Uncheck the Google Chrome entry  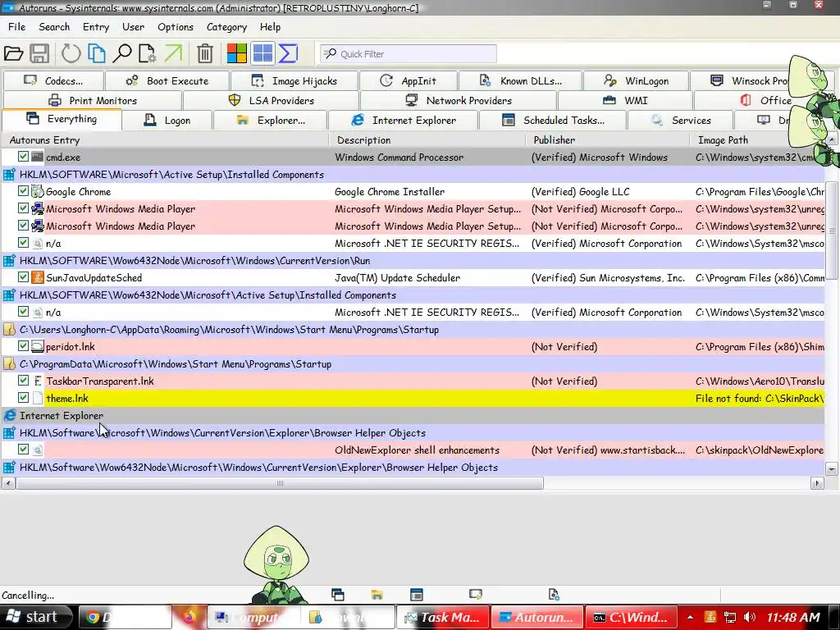[x=23, y=190]
